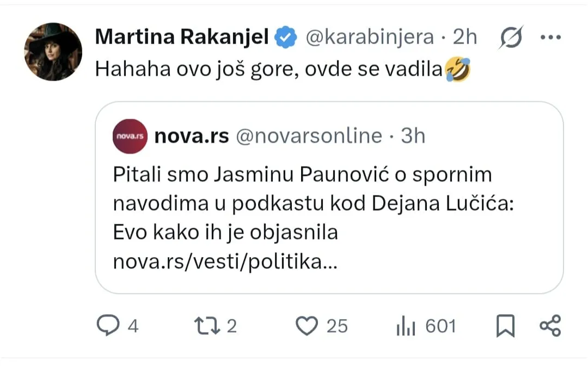This screenshot has height=366, width=588.
Task: Click the Grok slash-circle icon
Action: click(511, 37)
